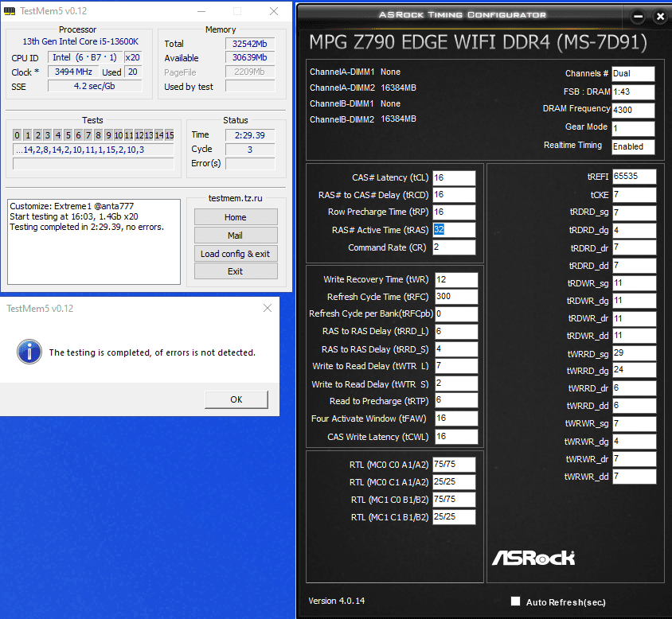Click the tRDRD_sg value field
The image size is (672, 619).
pos(634,212)
